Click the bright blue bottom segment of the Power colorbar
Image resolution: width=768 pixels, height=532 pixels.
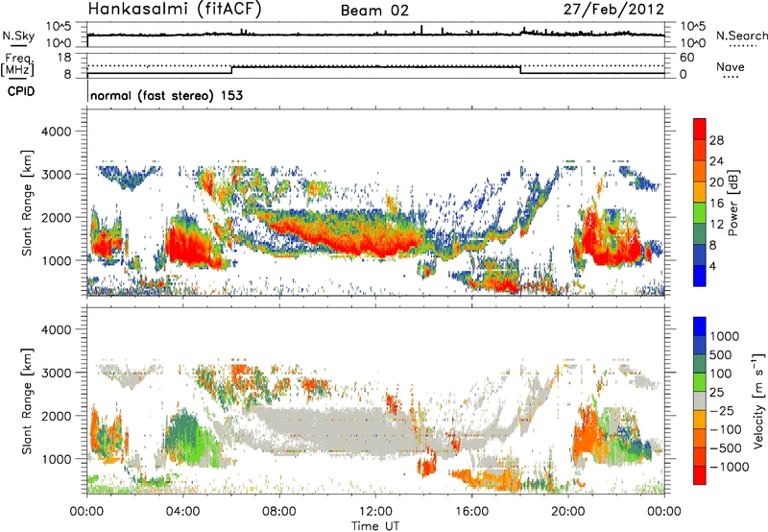(x=700, y=276)
